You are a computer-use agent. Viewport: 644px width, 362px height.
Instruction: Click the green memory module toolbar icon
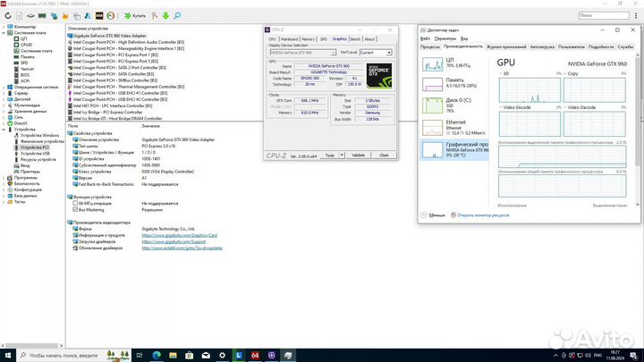tap(42, 15)
